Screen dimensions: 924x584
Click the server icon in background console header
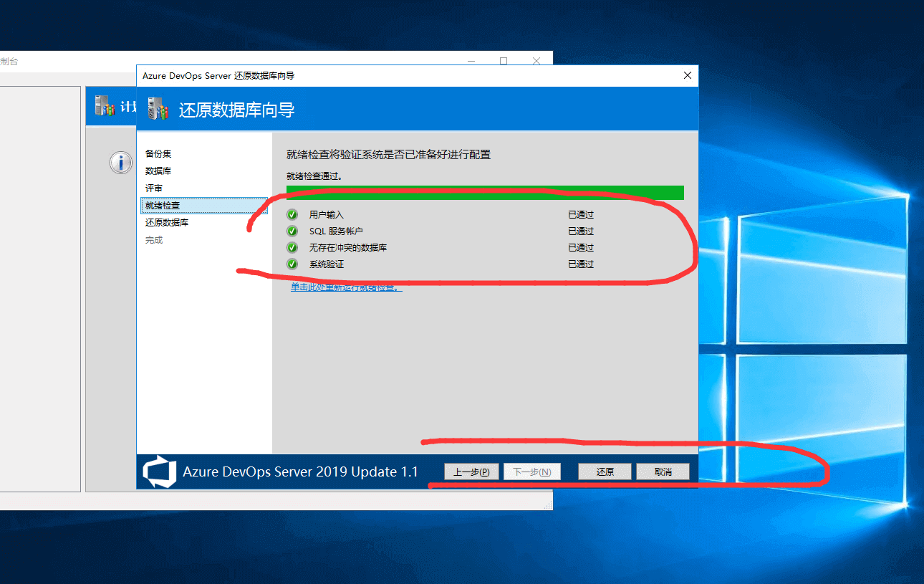click(x=105, y=106)
